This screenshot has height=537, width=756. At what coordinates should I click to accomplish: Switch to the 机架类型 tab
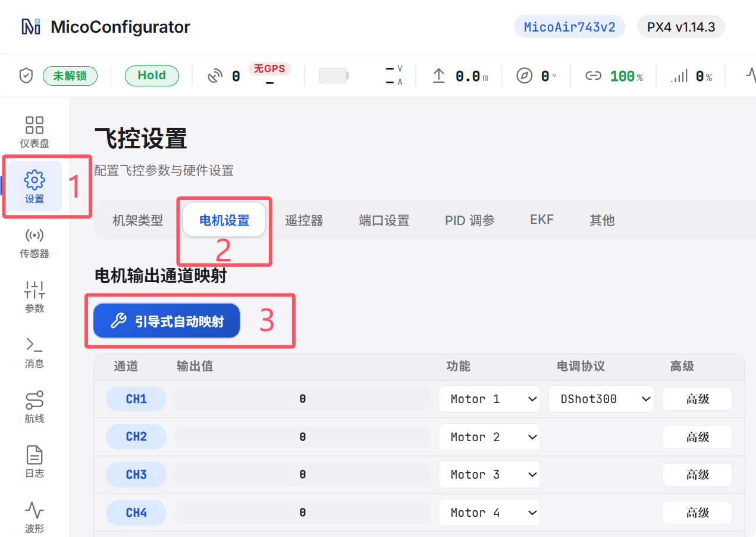tap(137, 220)
